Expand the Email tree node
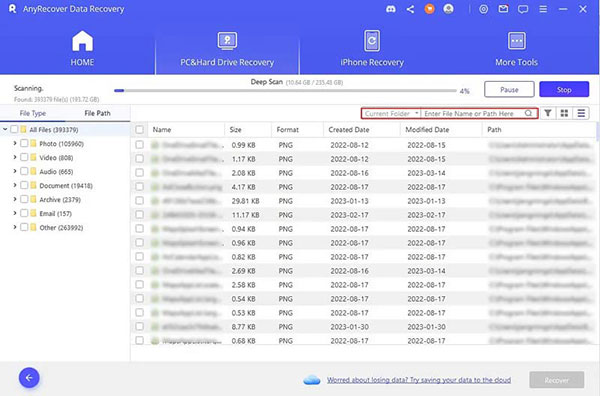 tap(15, 213)
